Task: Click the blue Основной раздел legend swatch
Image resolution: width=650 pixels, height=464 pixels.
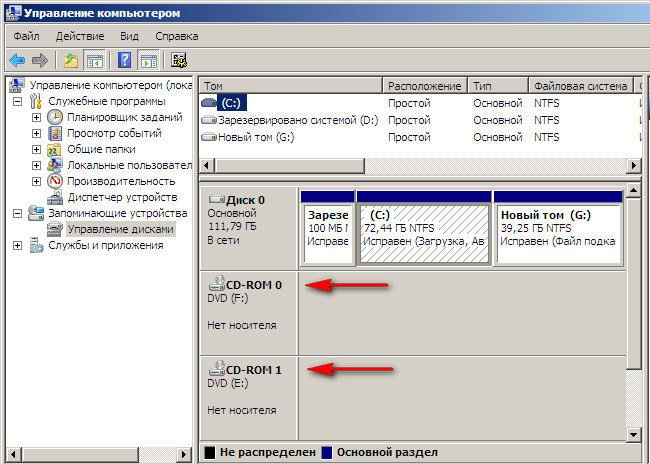Action: [x=328, y=452]
